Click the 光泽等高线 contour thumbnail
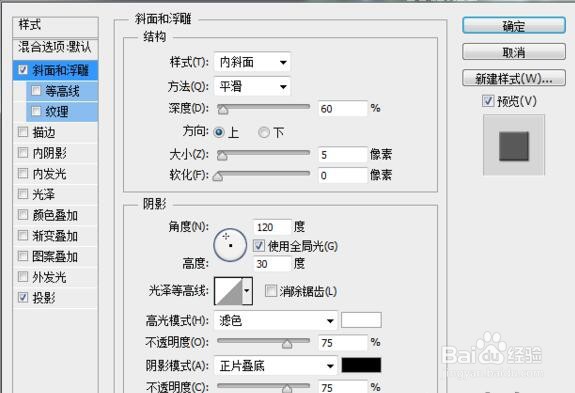The image size is (575, 393). 228,291
